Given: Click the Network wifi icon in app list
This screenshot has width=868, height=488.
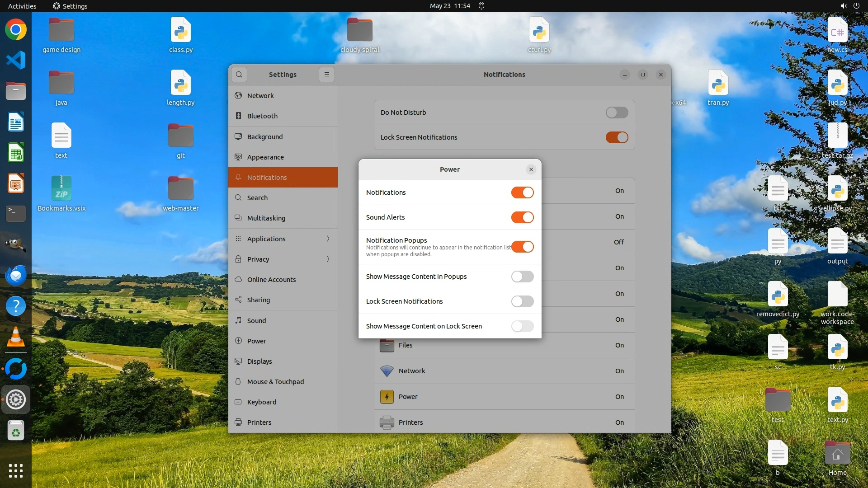Looking at the screenshot, I should pyautogui.click(x=387, y=371).
